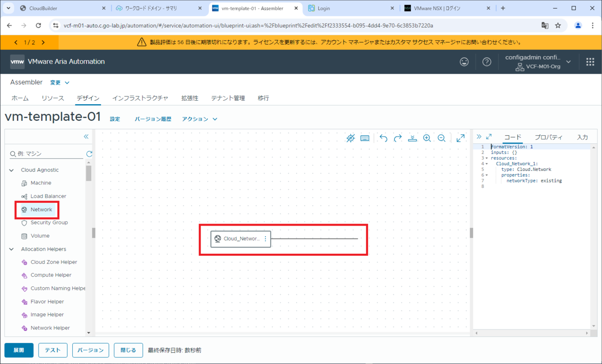Click the 展開 deploy button
The image size is (602, 364).
19,350
